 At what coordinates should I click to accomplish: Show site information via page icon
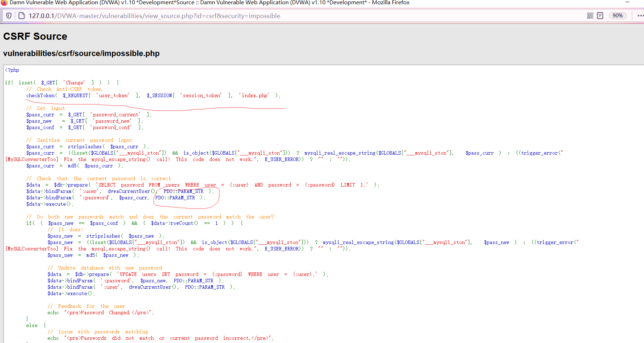coord(21,16)
